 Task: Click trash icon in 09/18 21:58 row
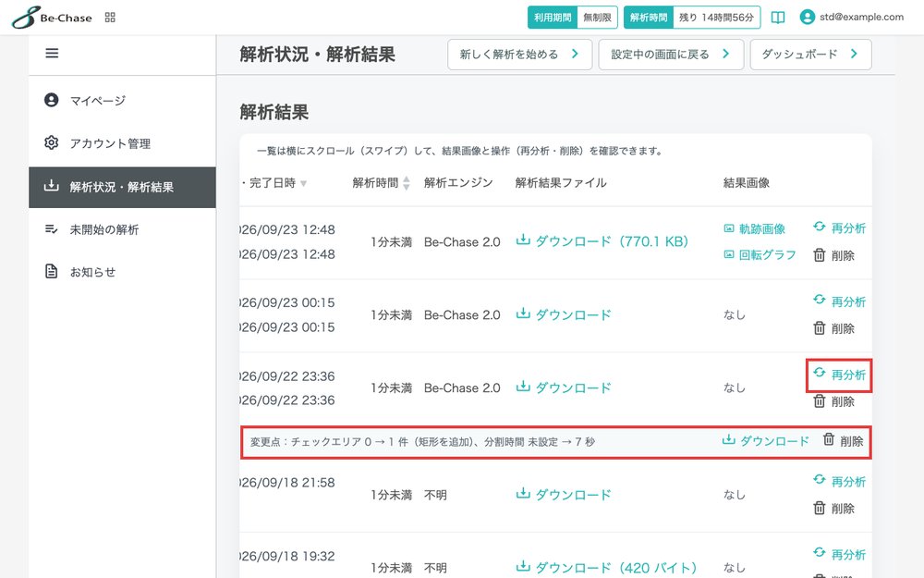tap(819, 508)
